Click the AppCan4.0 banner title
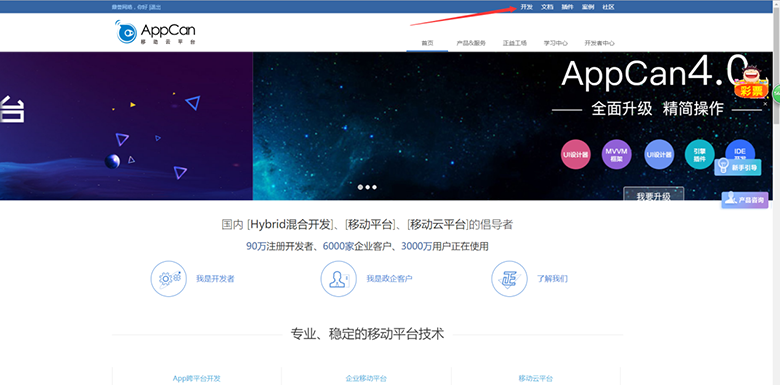Image resolution: width=780 pixels, height=385 pixels. coord(654,73)
